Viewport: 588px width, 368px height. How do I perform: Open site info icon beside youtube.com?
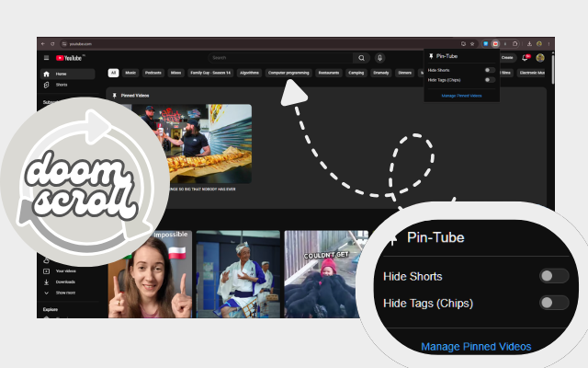point(64,44)
